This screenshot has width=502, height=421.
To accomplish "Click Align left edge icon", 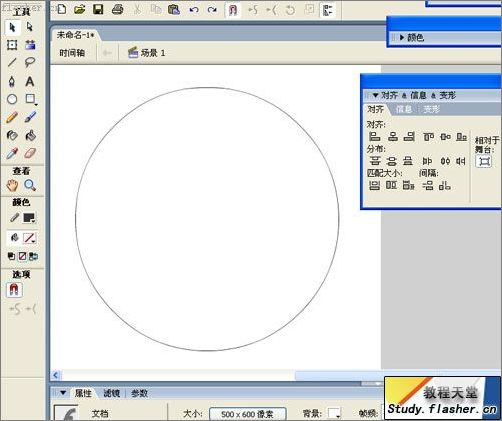I will coord(375,136).
